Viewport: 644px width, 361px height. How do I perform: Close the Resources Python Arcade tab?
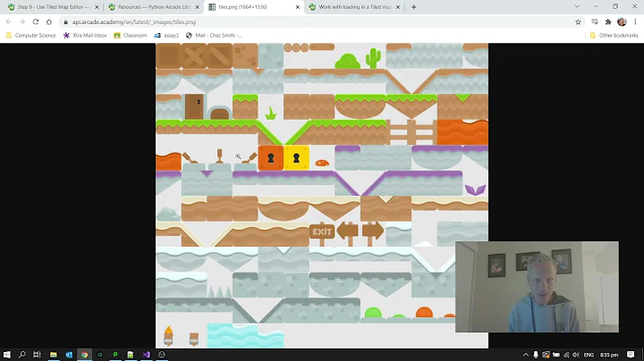(x=197, y=7)
